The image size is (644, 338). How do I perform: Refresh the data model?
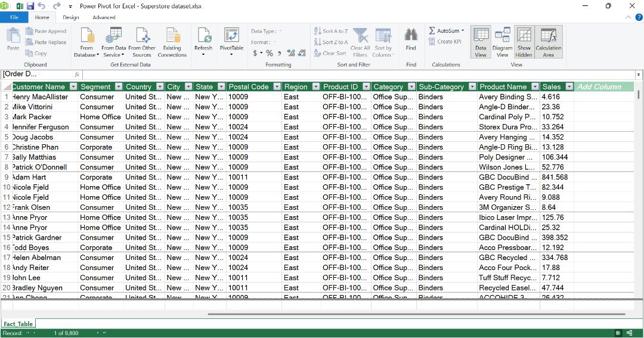click(203, 42)
